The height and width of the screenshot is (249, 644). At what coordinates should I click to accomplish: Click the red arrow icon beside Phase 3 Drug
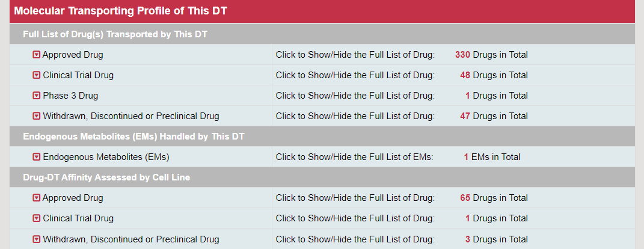tap(37, 96)
